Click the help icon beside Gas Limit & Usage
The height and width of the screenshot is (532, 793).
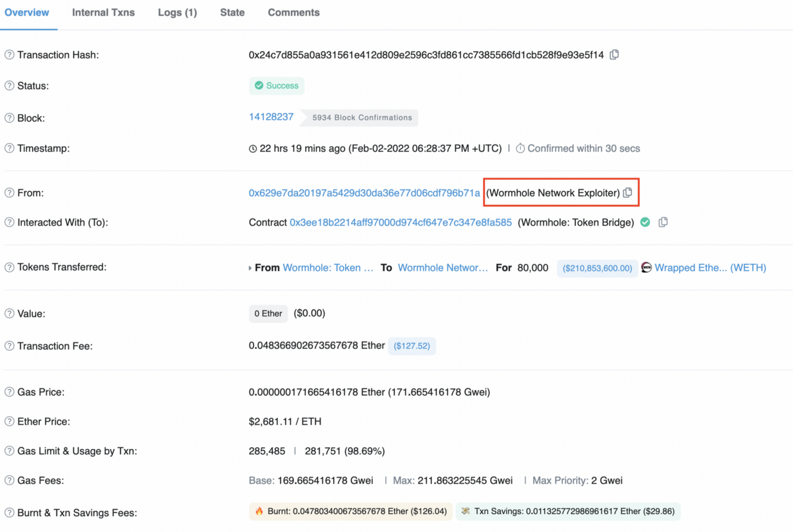pyautogui.click(x=9, y=451)
